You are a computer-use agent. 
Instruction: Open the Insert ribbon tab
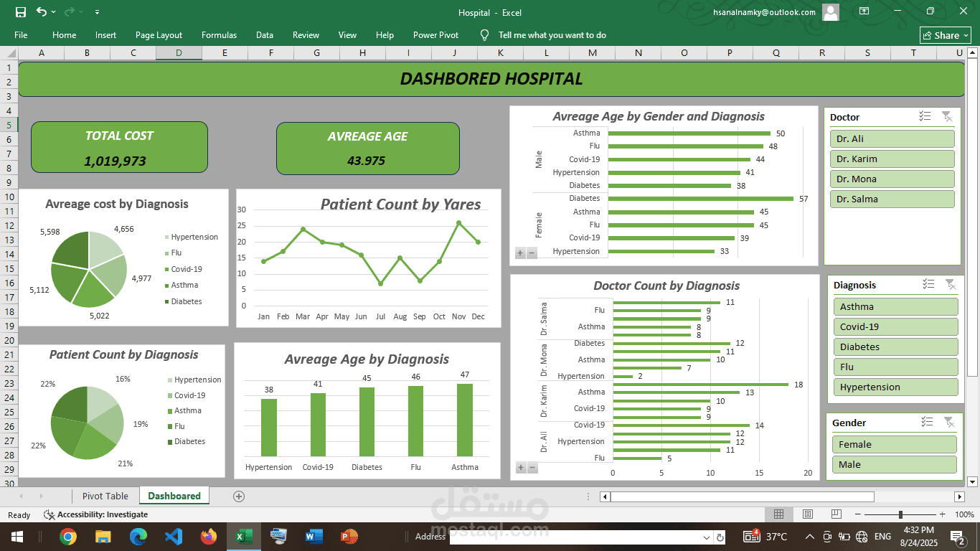(x=105, y=35)
